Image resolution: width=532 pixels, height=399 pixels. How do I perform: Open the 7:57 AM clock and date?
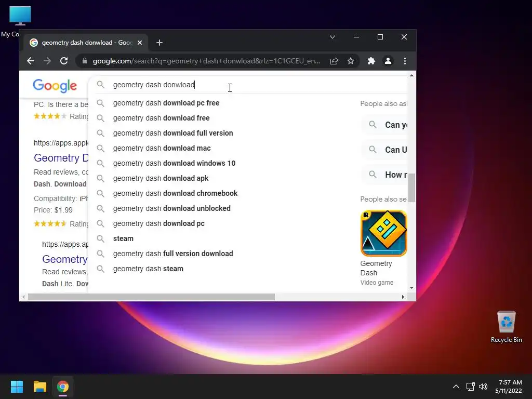(509, 387)
